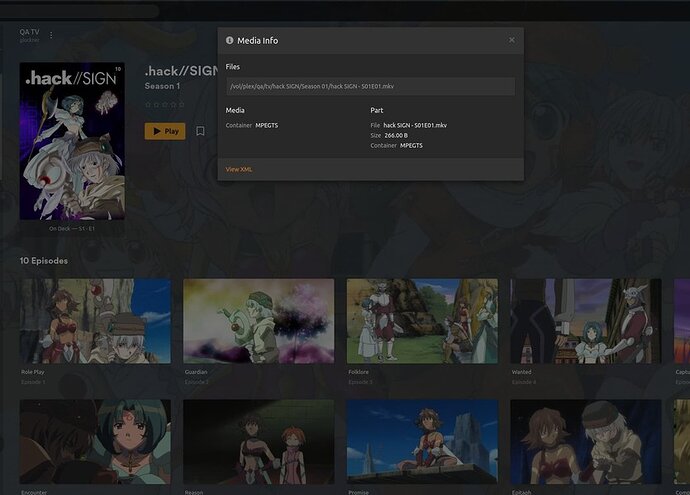The image size is (690, 495).
Task: Click the MPEGTS value under Part
Action: [x=411, y=146]
